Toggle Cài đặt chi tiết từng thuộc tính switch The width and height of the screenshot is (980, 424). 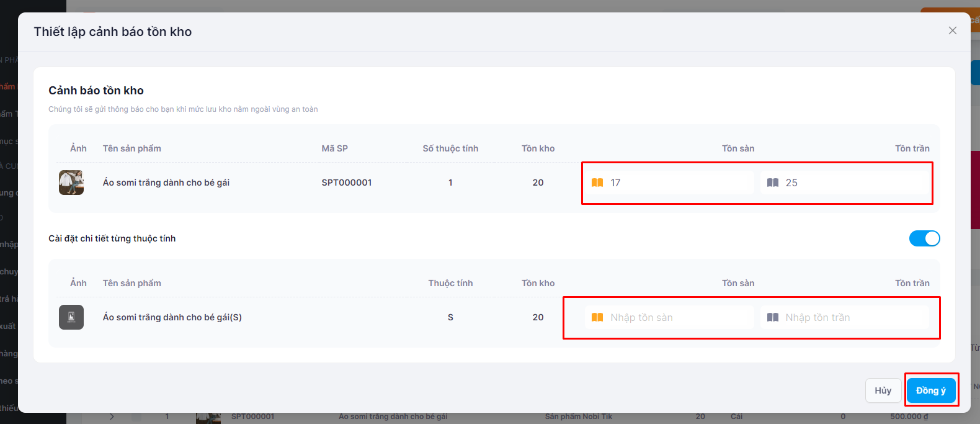tap(924, 238)
